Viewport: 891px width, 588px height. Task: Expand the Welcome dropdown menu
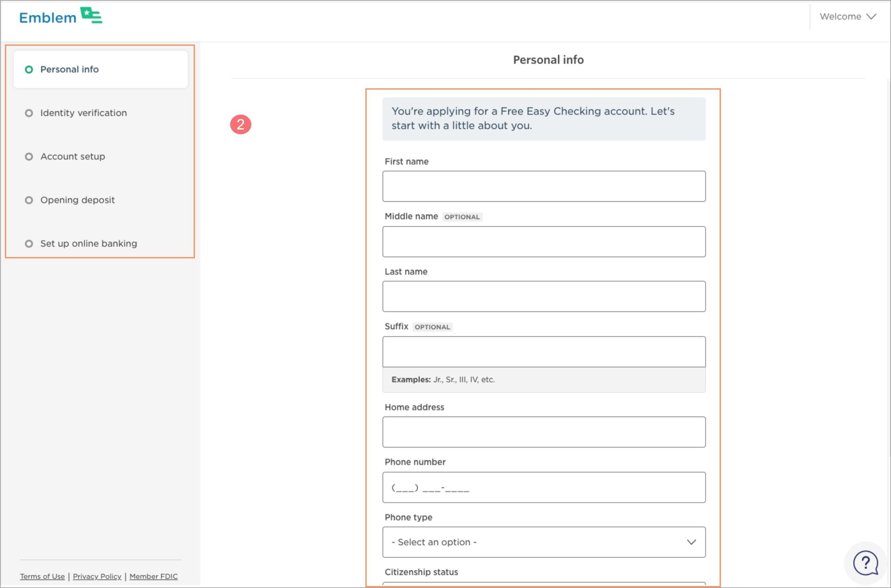(x=847, y=16)
